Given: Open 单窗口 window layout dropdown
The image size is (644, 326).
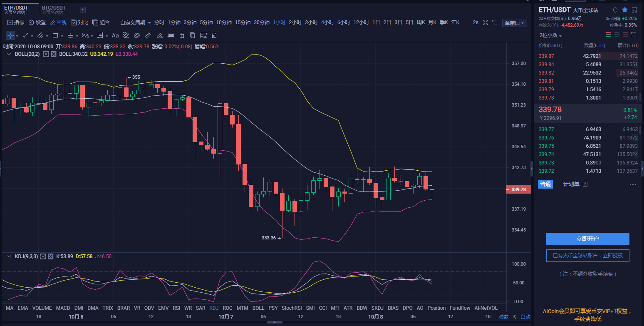Looking at the screenshot, I should tap(515, 23).
